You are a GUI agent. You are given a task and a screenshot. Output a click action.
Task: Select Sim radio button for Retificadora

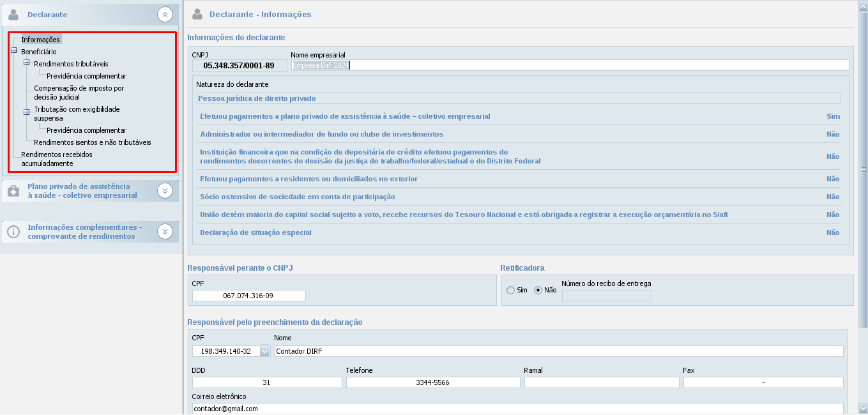[510, 290]
